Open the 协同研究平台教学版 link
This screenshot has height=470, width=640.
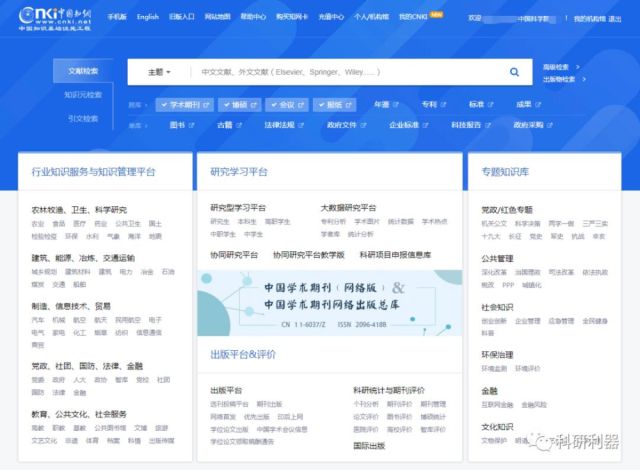coord(309,255)
